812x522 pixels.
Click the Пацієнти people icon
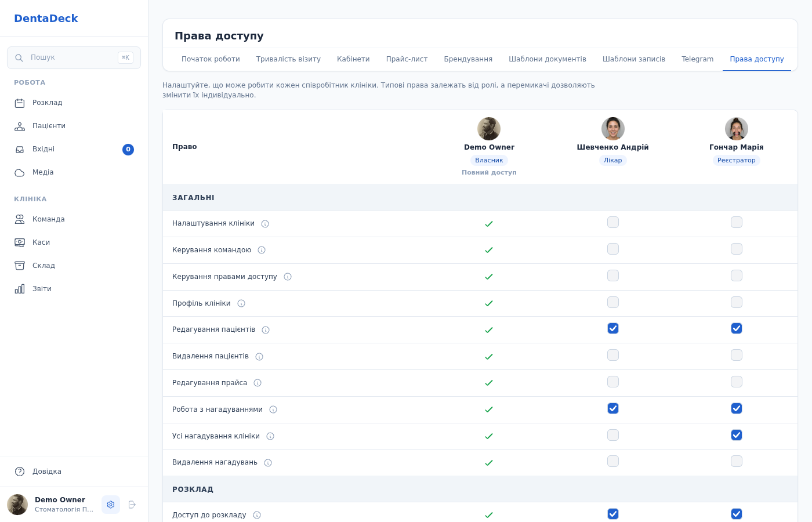(x=20, y=126)
